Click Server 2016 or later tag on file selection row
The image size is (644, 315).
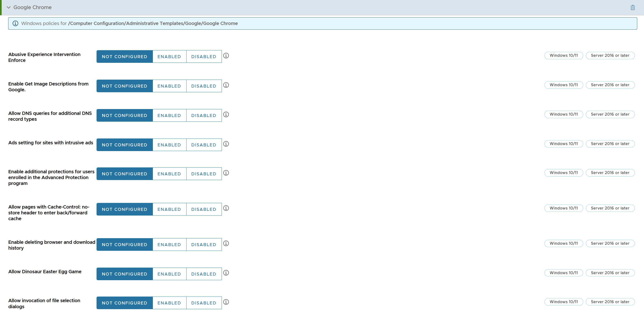pyautogui.click(x=610, y=302)
